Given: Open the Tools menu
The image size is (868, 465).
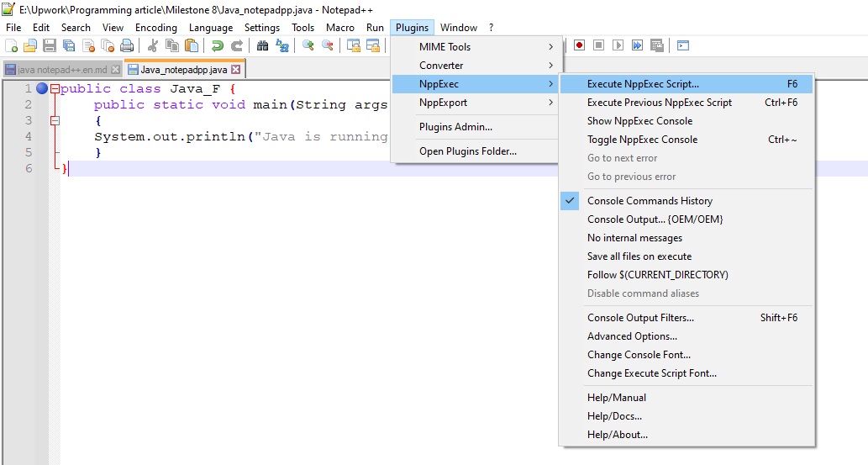Looking at the screenshot, I should pos(302,28).
